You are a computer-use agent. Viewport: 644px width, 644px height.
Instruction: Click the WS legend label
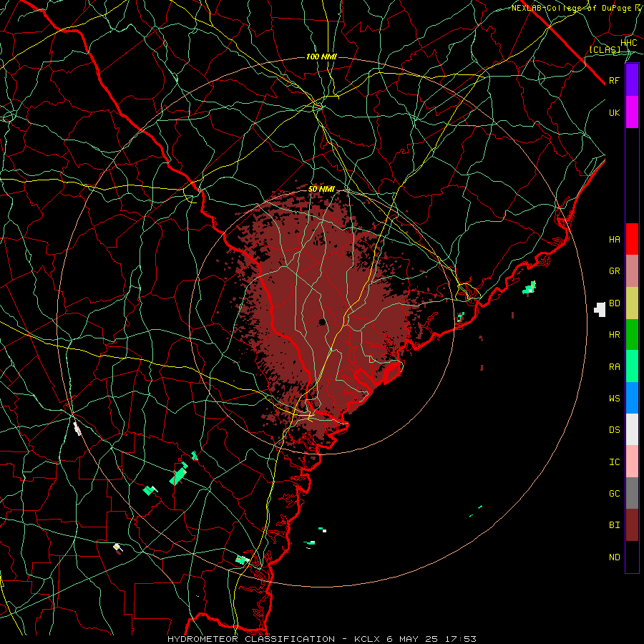pyautogui.click(x=614, y=399)
